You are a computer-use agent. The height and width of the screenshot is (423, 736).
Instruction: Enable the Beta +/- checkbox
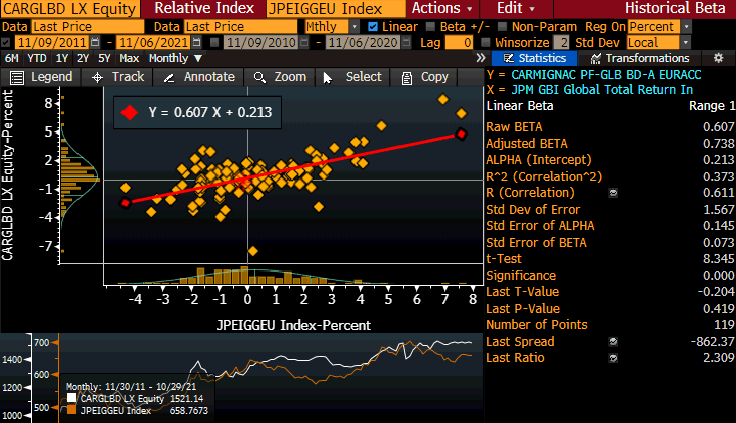(430, 27)
